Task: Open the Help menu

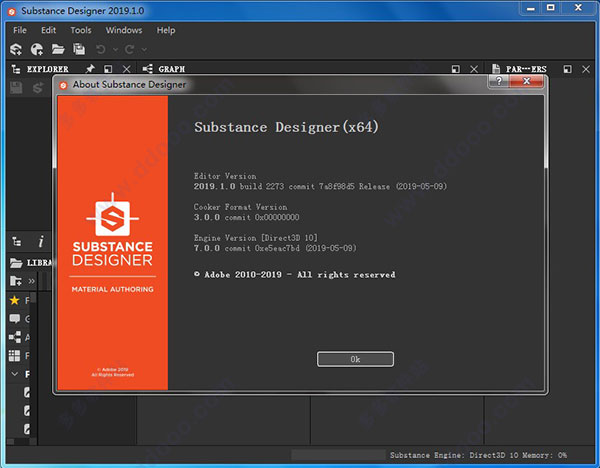Action: coord(166,30)
